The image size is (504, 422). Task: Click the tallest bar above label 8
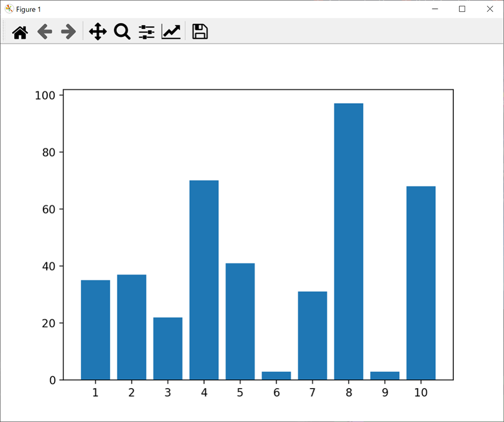click(348, 241)
